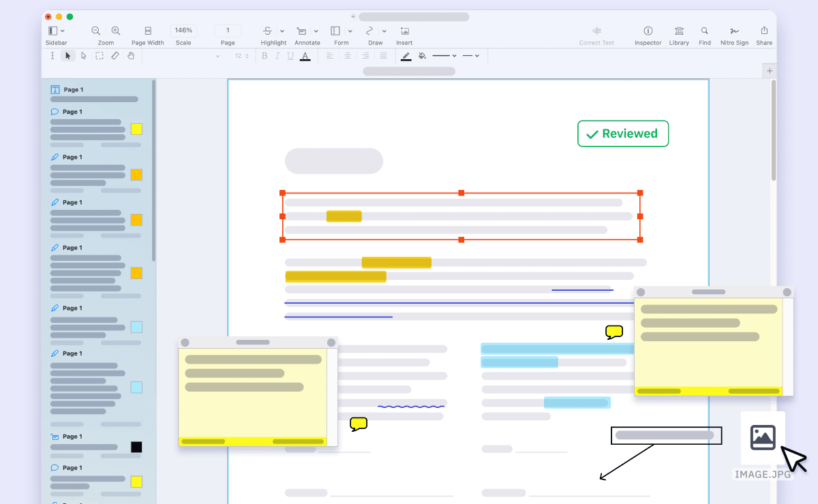The height and width of the screenshot is (504, 818).
Task: Open Nitro Sign
Action: [x=734, y=31]
